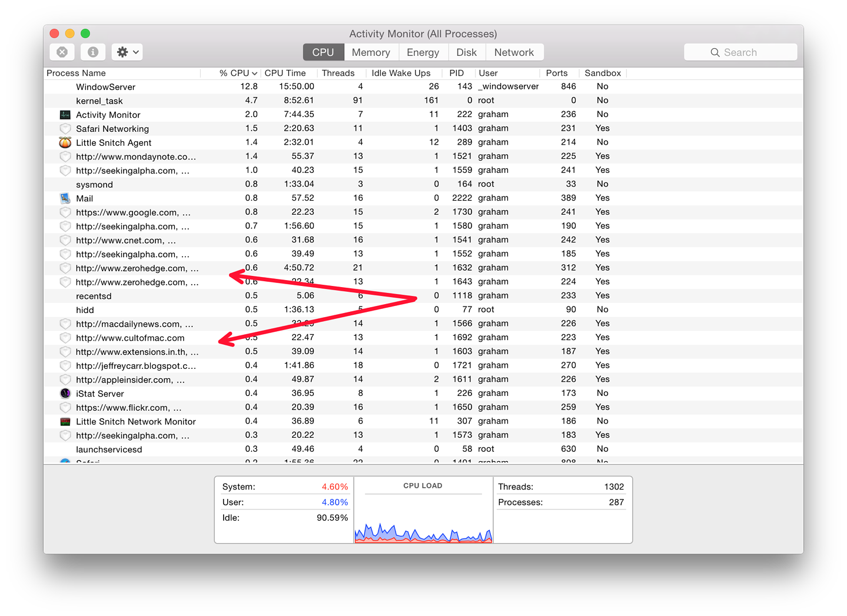Click the Threads count 1302
This screenshot has width=847, height=616.
pos(614,487)
